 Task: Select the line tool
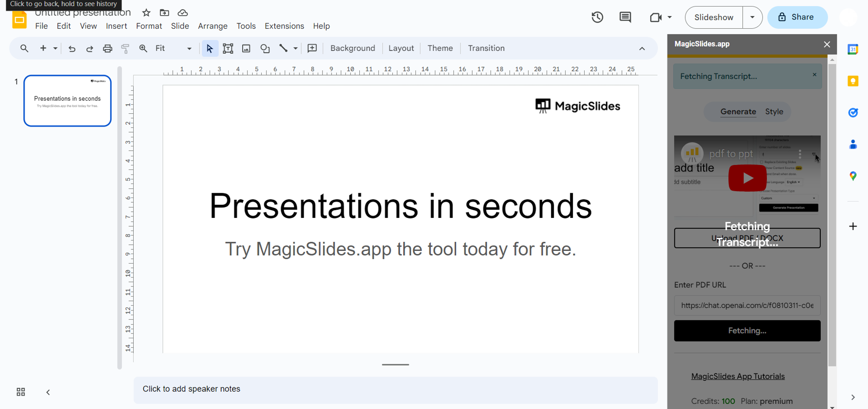coord(283,48)
